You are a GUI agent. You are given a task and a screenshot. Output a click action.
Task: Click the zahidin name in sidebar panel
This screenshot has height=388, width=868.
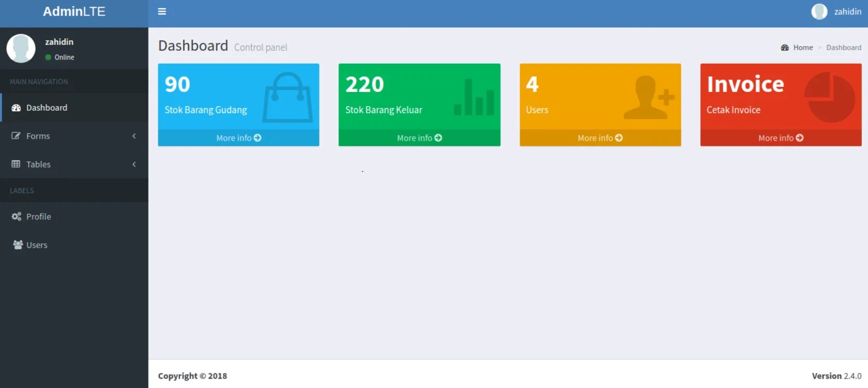point(59,42)
